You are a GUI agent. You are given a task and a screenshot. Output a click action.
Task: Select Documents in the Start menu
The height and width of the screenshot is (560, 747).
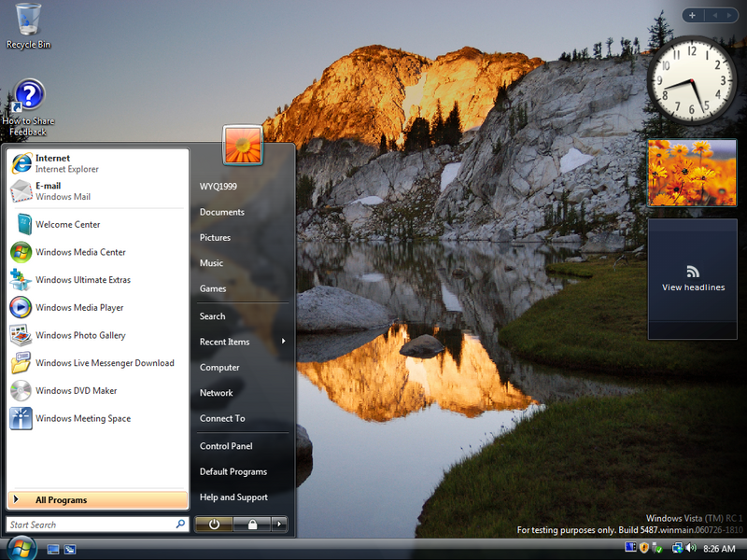(x=222, y=212)
